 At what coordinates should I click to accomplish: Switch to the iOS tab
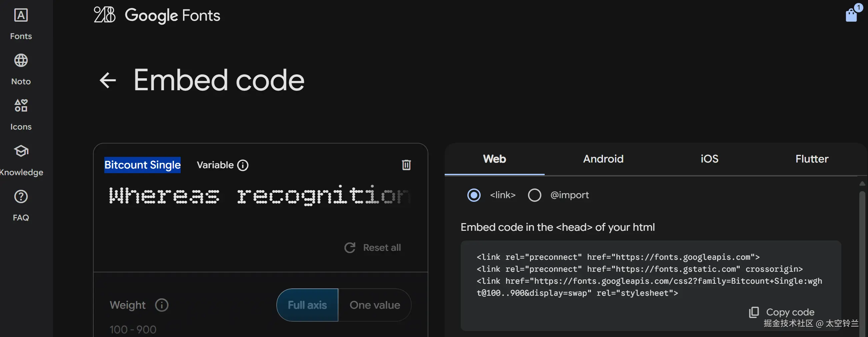(x=709, y=159)
